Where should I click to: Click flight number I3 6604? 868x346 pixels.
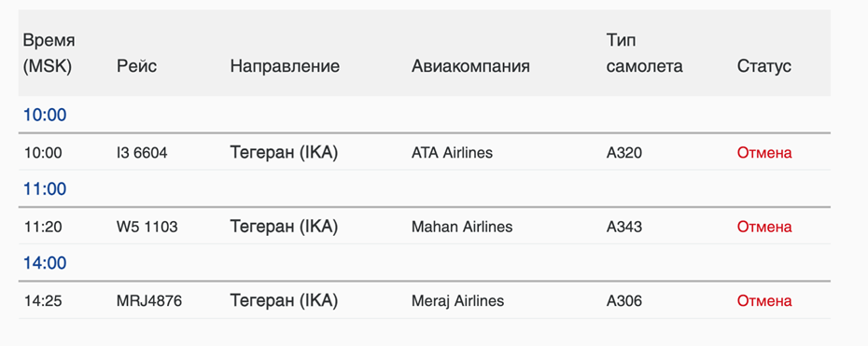click(x=142, y=153)
